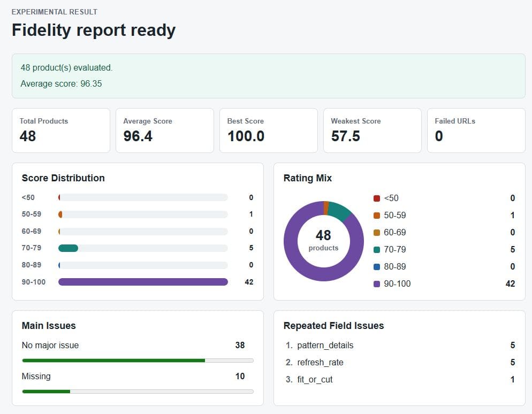
Task: Click the 60-69 legend swatch
Action: point(377,233)
